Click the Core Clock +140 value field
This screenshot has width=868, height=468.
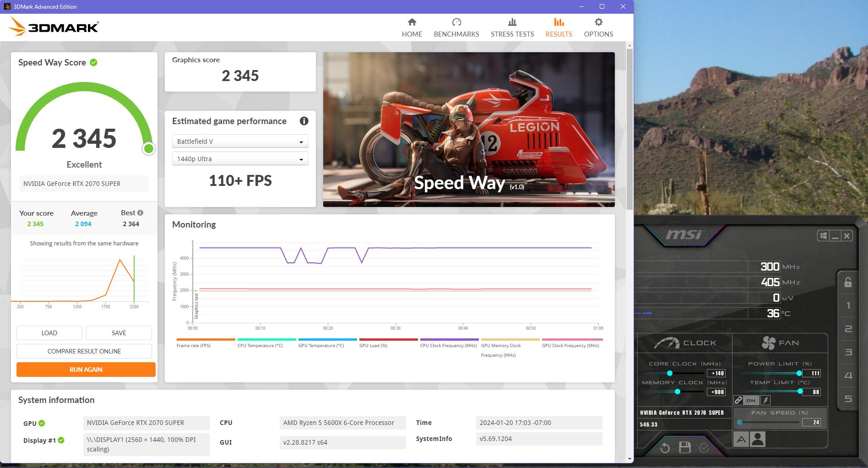(716, 373)
